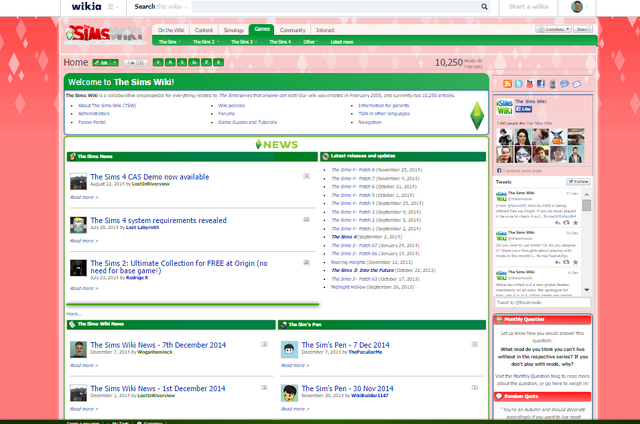
Task: Click comment icon for Wiki News 7th December
Action: 264,344
